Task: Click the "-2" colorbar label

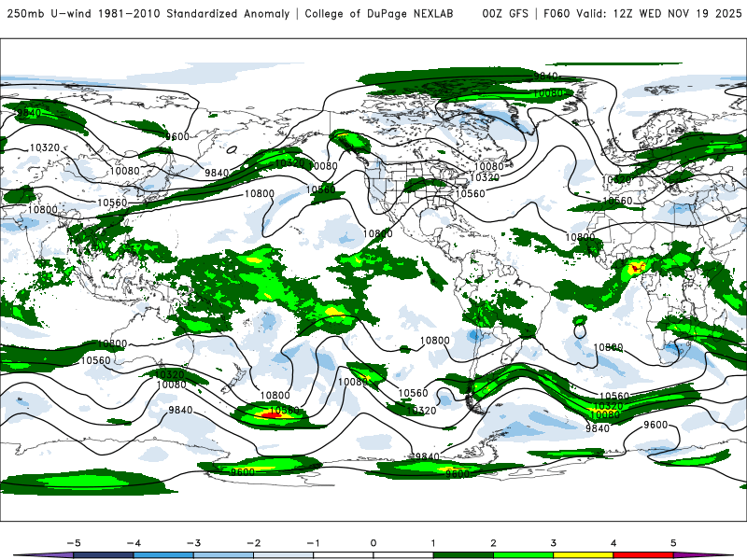Action: click(254, 543)
